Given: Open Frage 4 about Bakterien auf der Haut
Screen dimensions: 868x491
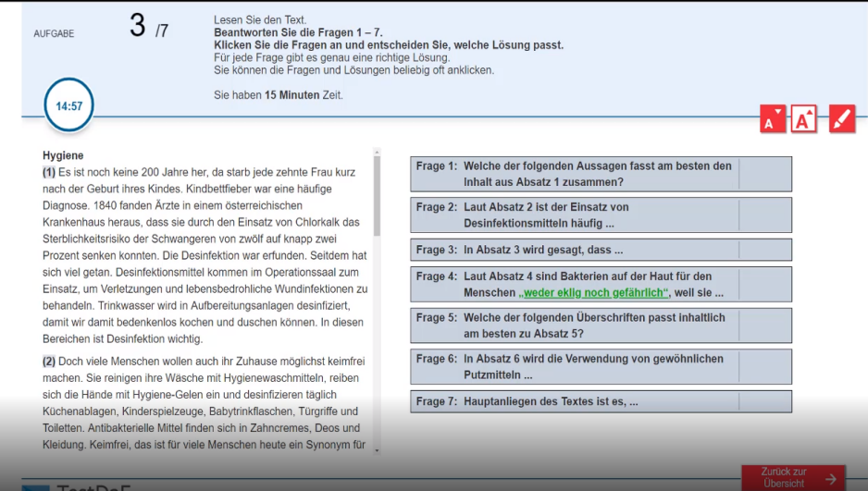Looking at the screenshot, I should 601,284.
